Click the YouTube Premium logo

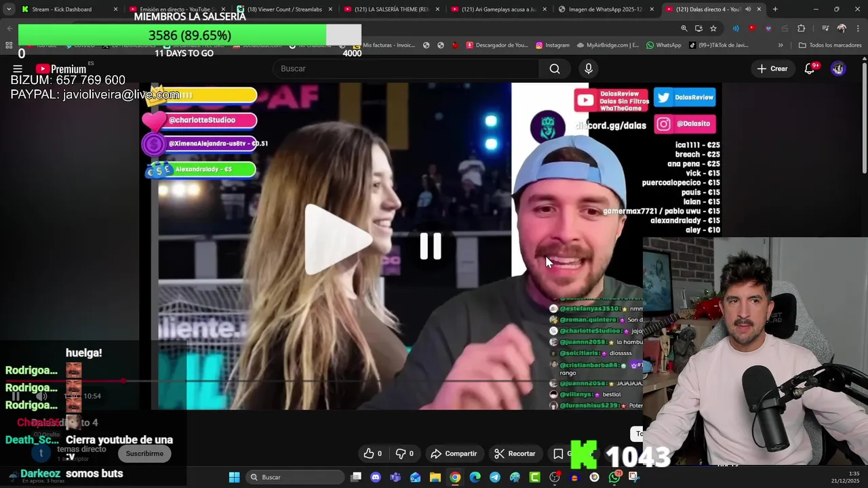[61, 68]
